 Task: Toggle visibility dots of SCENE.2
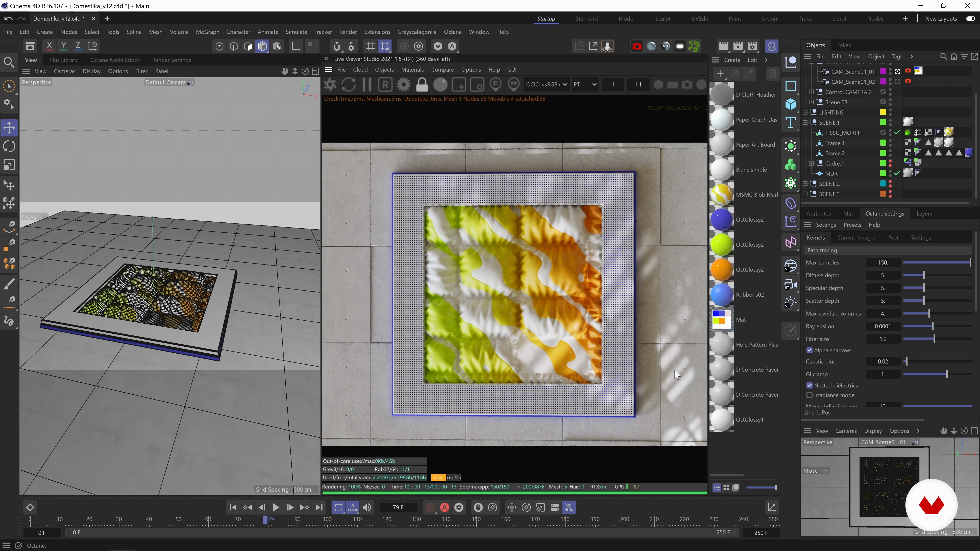(x=890, y=184)
